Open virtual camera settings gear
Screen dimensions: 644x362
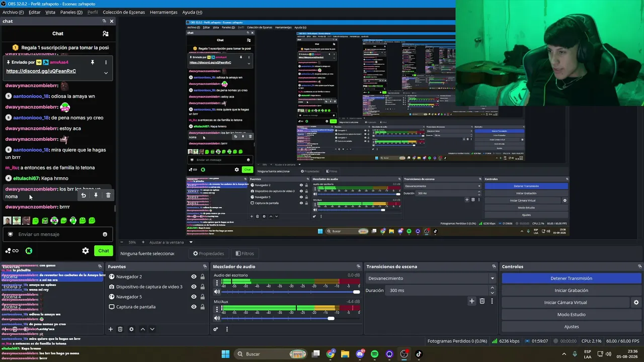coord(636,303)
